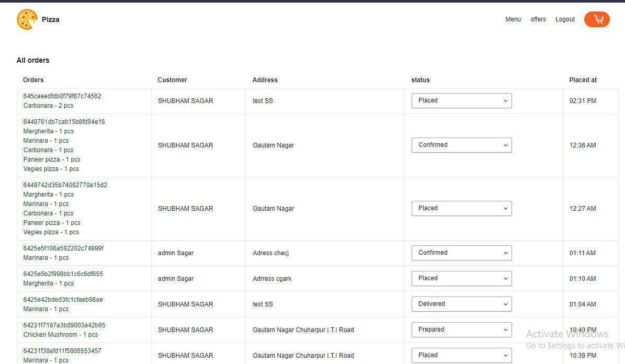The image size is (625, 364).
Task: Open the Menu navigation link
Action: click(x=513, y=19)
